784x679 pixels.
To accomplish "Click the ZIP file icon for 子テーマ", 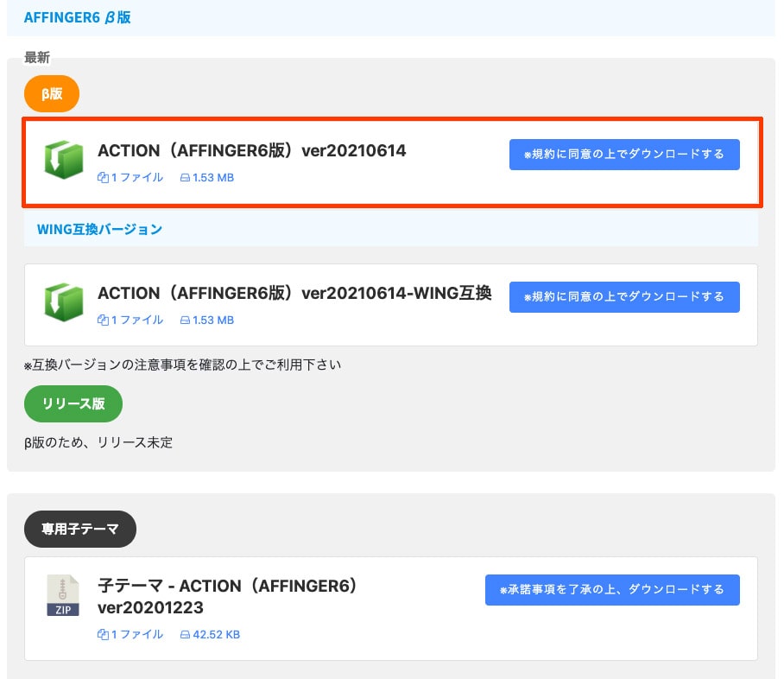I will pyautogui.click(x=62, y=596).
